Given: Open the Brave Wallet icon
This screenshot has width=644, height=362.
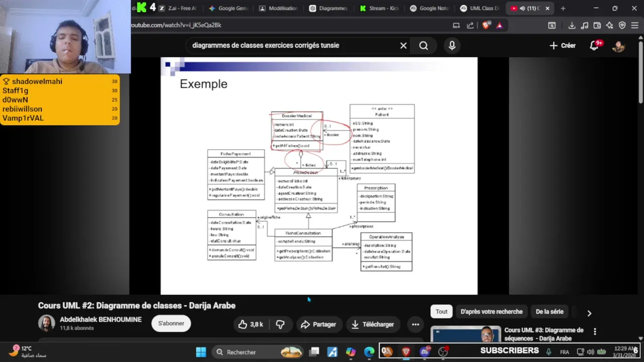Looking at the screenshot, I should click(x=597, y=25).
